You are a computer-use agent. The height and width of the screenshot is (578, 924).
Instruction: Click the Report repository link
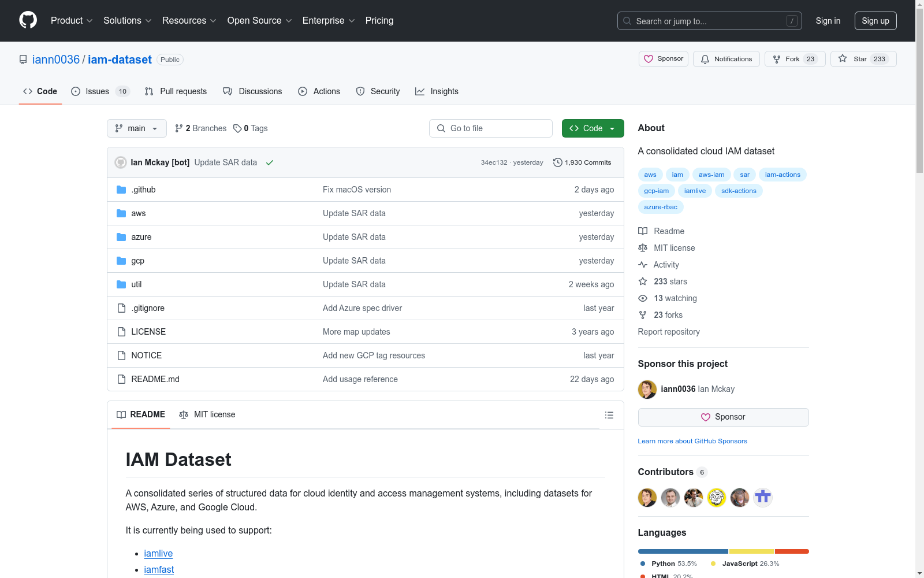(x=669, y=332)
